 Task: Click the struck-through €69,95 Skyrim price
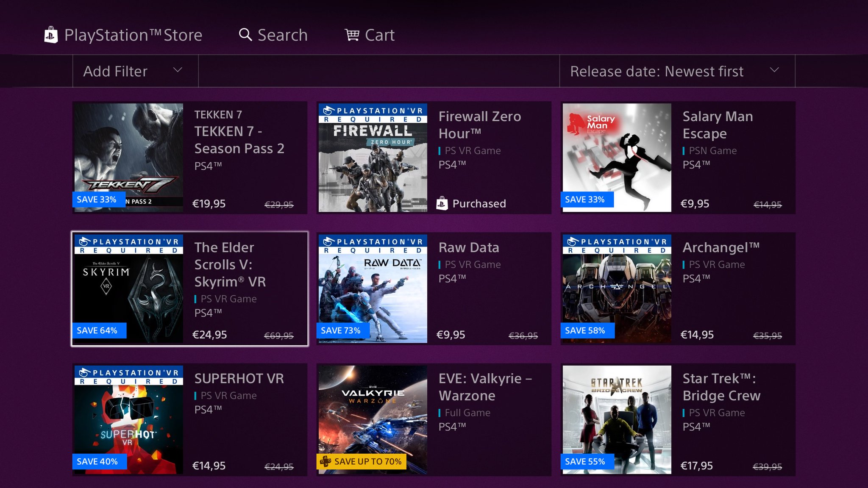pos(279,335)
